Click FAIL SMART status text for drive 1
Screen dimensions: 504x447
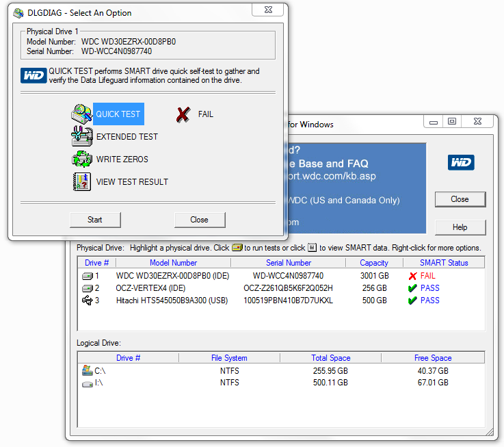tap(428, 276)
